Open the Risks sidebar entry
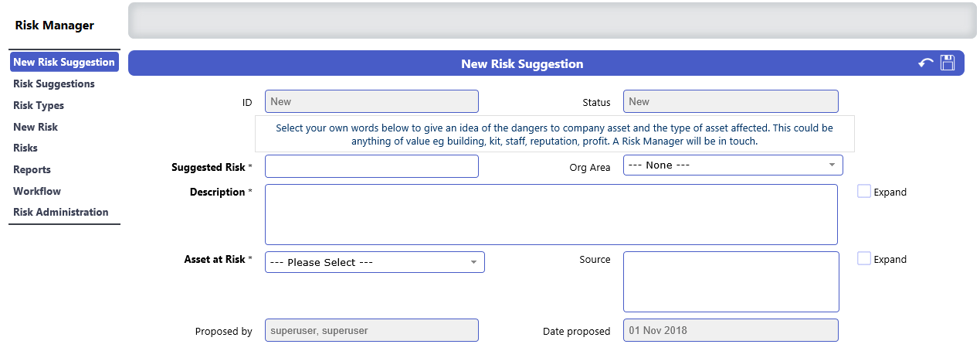 coord(25,148)
